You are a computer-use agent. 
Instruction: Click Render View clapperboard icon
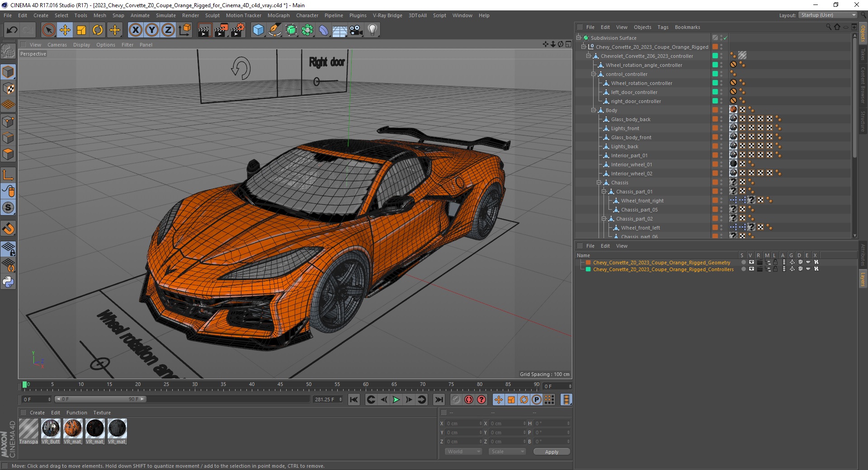click(204, 30)
